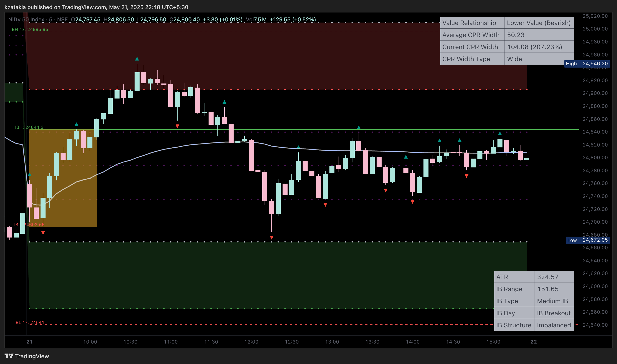Screen dimensions: 617x364
Task: Click the 10:00 time axis label
Action: click(x=90, y=342)
